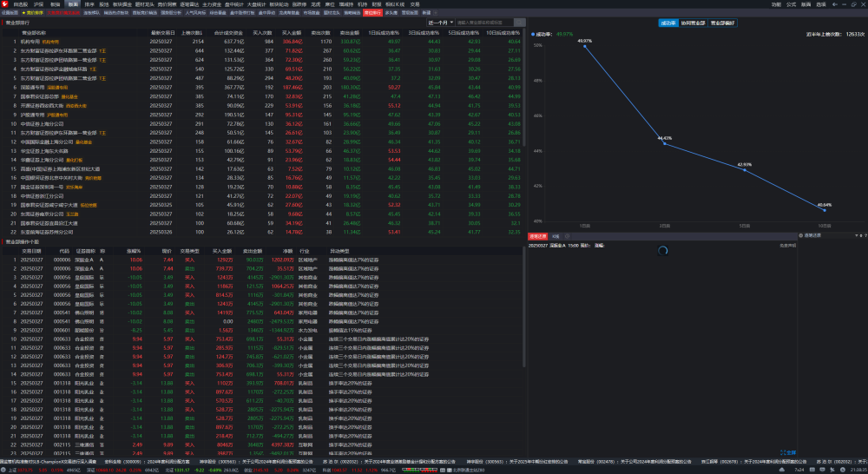Viewport: 868px width, 474px height.
Task: Click 三维通信 in row 22
Action: pyautogui.click(x=83, y=444)
